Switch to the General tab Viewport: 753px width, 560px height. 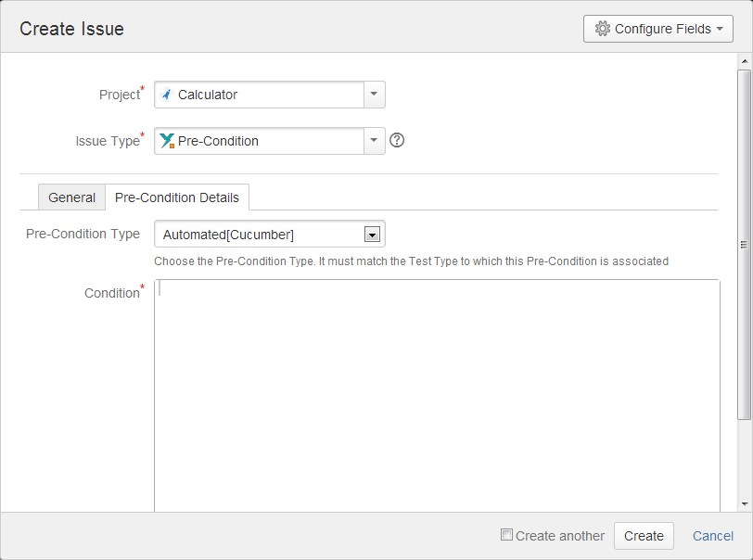(71, 197)
